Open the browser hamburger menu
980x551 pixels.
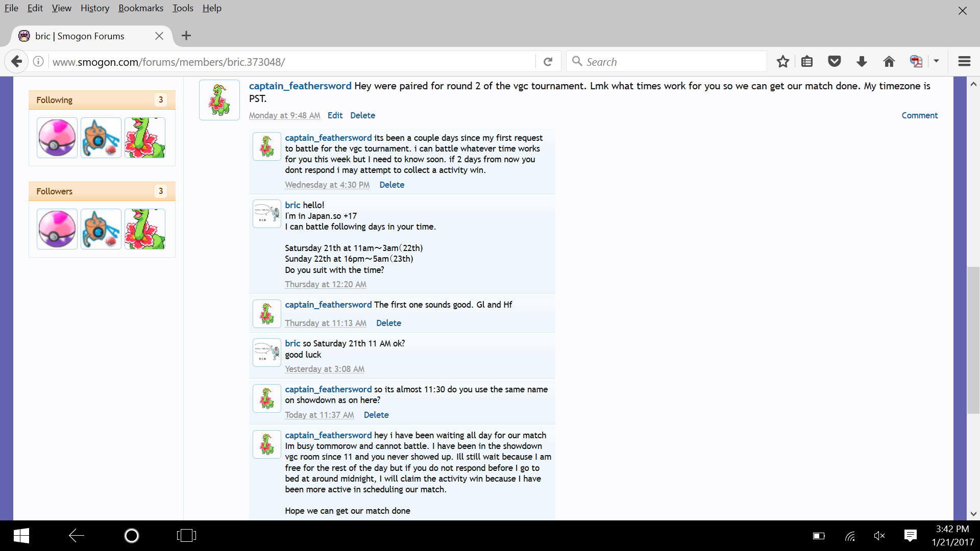964,62
